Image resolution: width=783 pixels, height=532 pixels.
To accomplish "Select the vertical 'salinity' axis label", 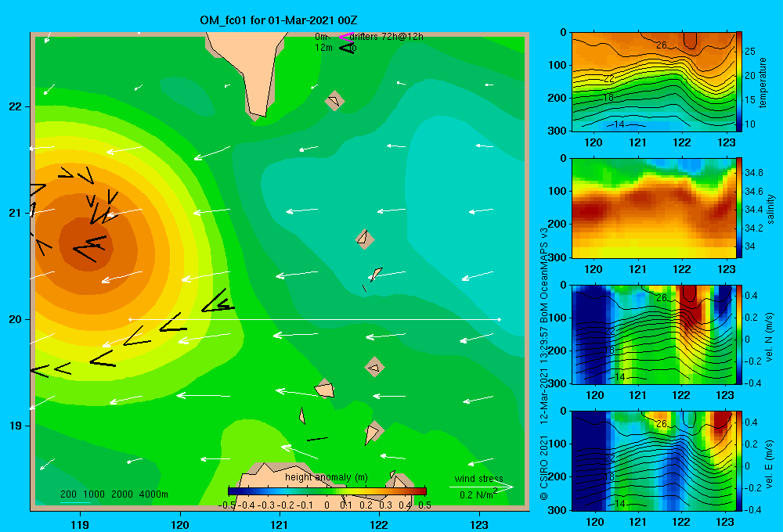I will tap(770, 209).
